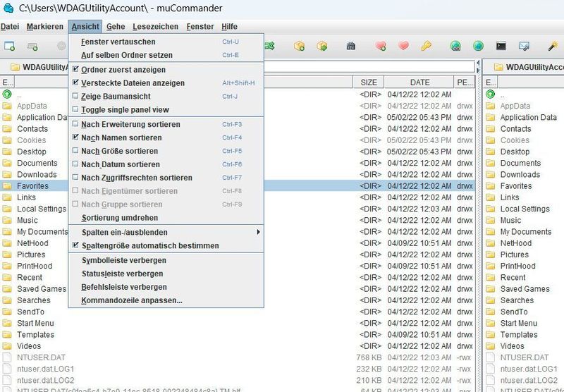The height and width of the screenshot is (392, 564).
Task: Click the Pictures folder icon in right panel
Action: coord(490,255)
